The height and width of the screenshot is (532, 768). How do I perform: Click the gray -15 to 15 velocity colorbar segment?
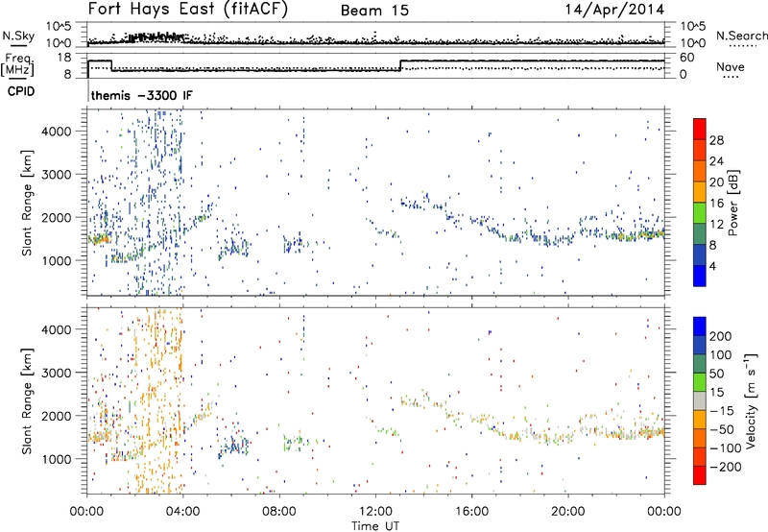(700, 400)
